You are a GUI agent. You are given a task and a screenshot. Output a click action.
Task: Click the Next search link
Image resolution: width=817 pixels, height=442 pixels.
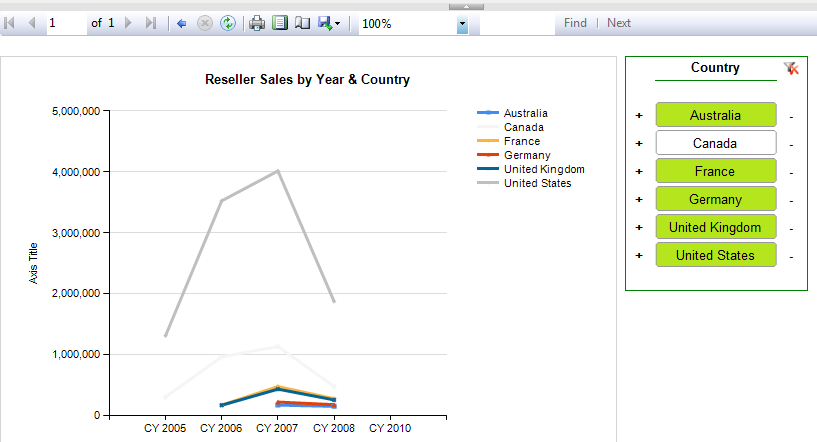tap(618, 23)
